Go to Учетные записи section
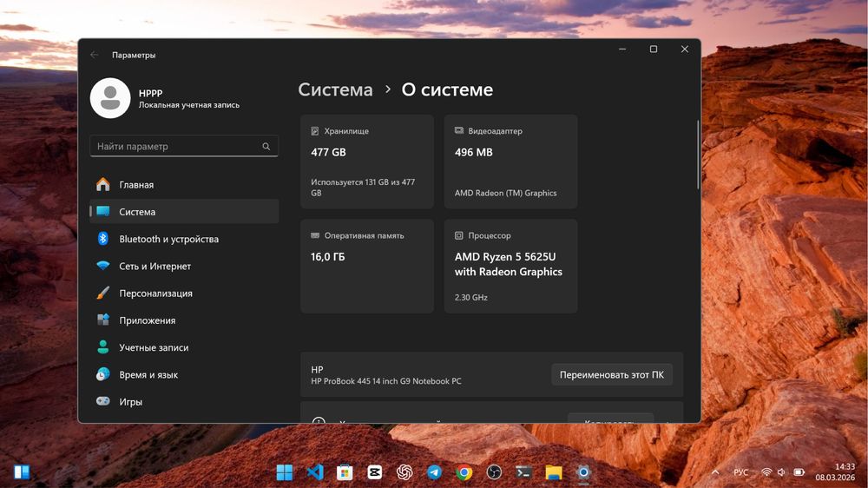Viewport: 868px width, 488px height. tap(184, 347)
